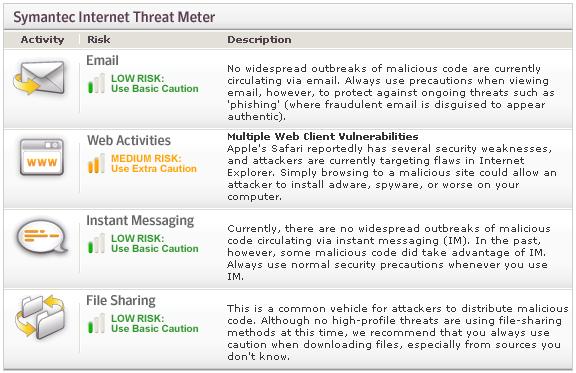
Task: Click the File Sharing folders icon
Action: 40,316
